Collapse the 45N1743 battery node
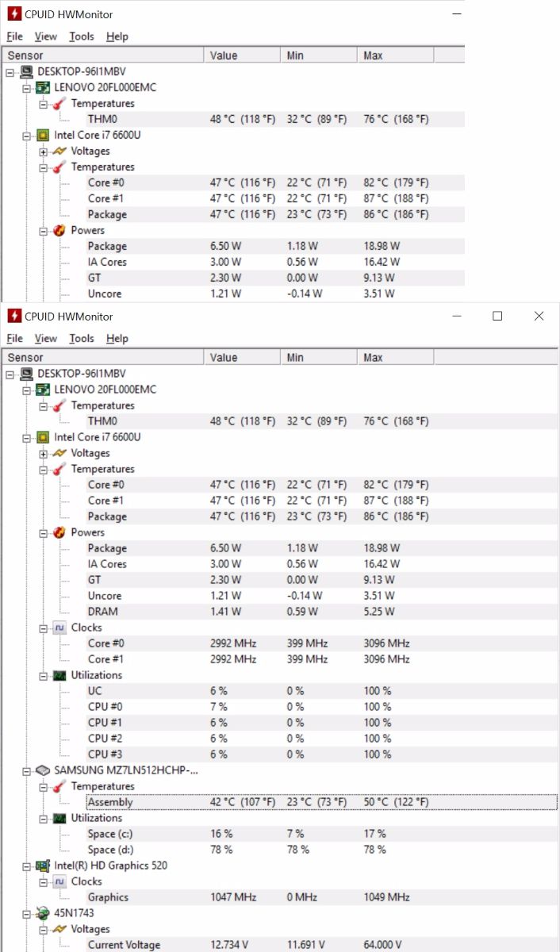 click(27, 913)
